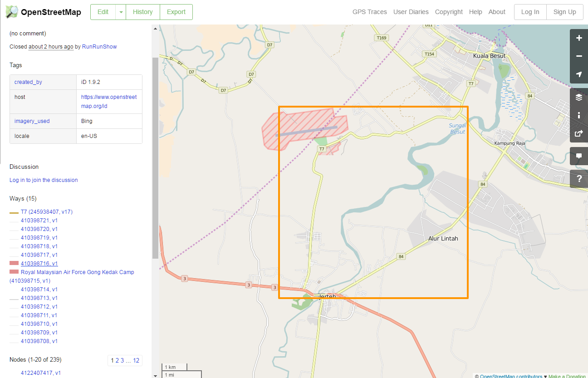Open way 410398711, v1

point(39,315)
